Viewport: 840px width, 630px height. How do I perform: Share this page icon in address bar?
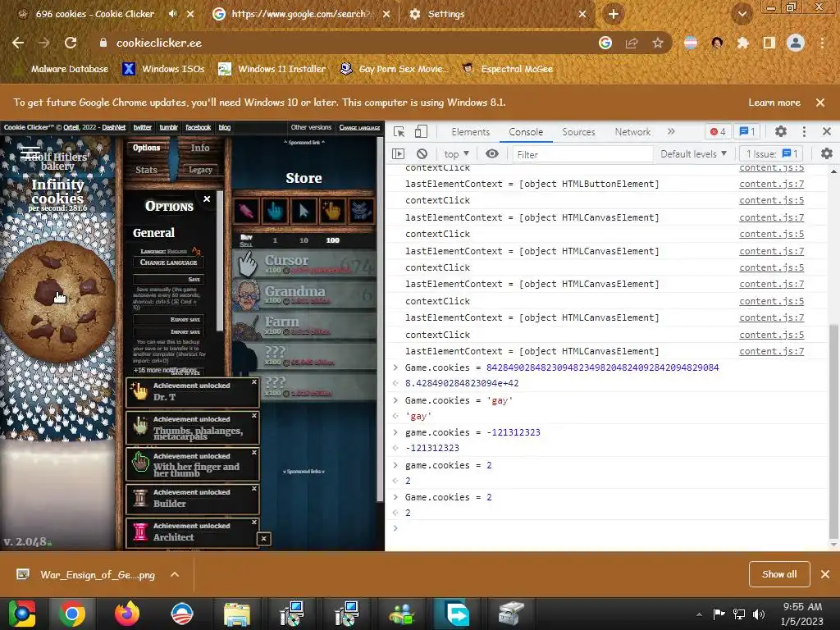point(632,43)
